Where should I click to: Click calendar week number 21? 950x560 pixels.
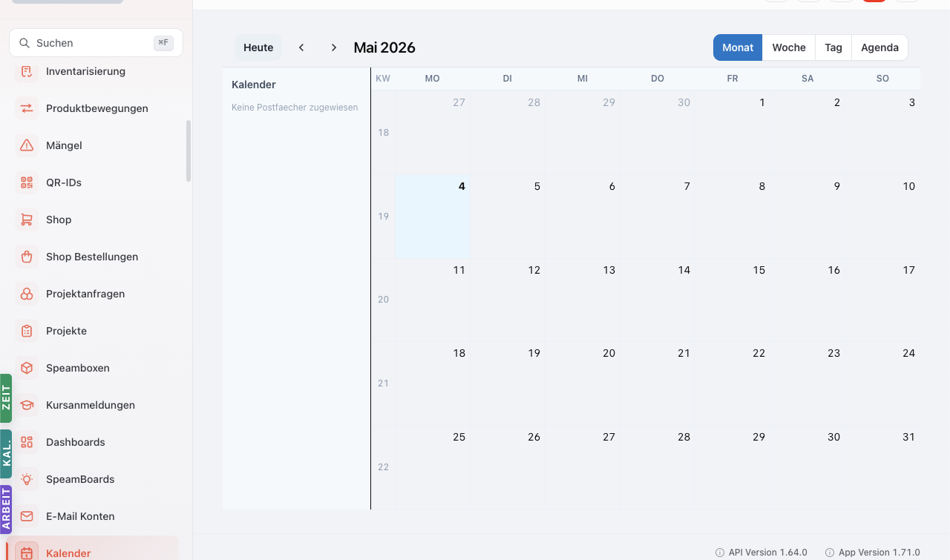point(383,383)
